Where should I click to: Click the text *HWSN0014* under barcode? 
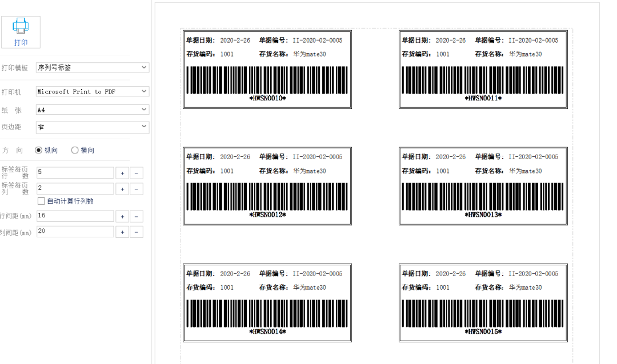pos(267,332)
